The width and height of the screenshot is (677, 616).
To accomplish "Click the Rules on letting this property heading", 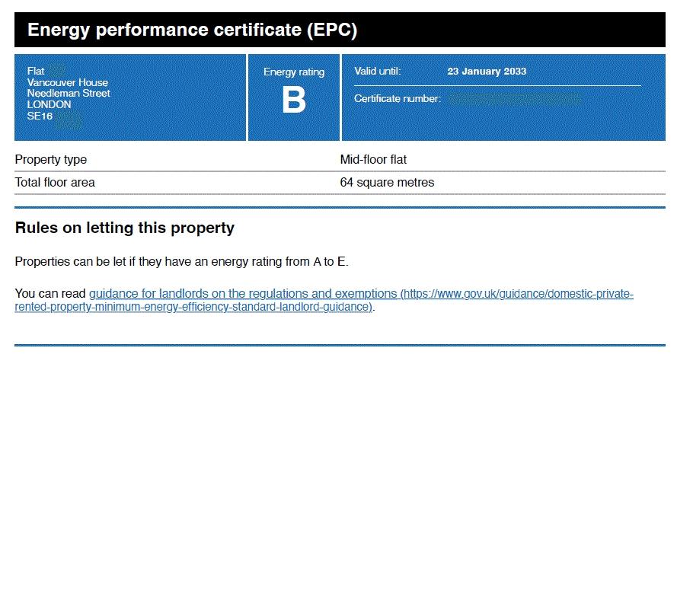I will (124, 228).
